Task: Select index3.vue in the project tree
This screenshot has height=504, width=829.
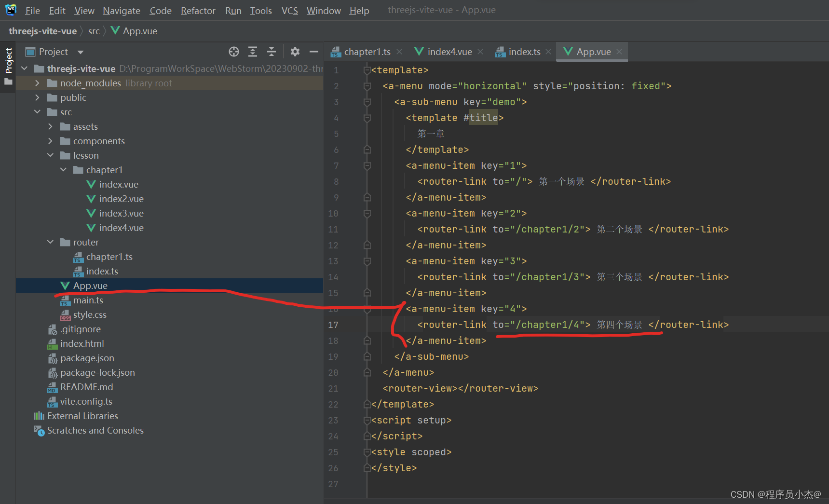Action: pyautogui.click(x=121, y=213)
